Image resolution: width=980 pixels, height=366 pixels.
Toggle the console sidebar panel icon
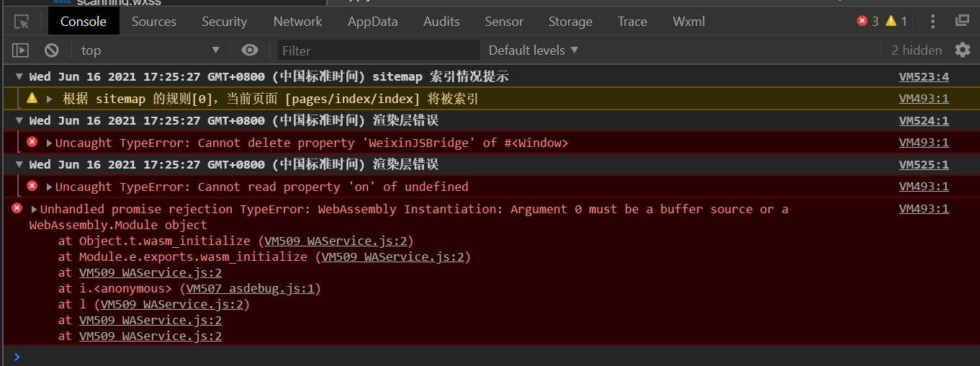coord(20,50)
